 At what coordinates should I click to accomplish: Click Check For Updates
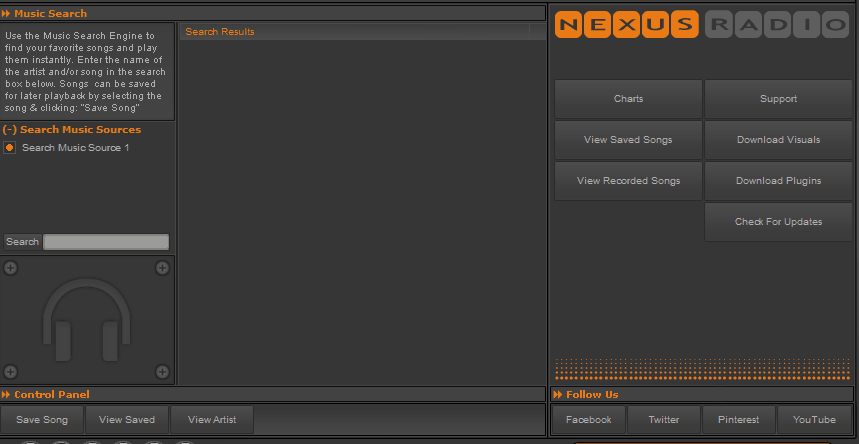click(778, 222)
